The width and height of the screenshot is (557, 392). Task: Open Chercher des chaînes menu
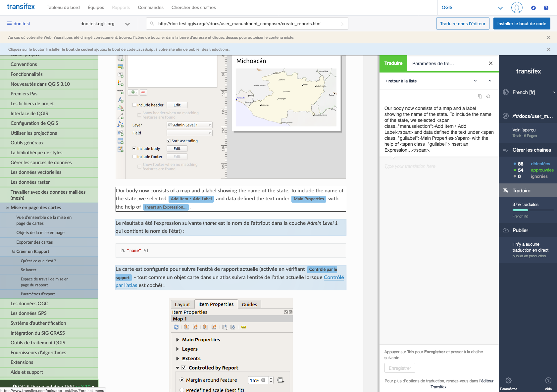click(194, 7)
